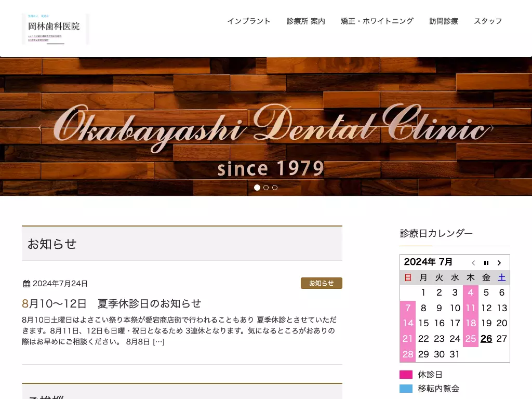Screen dimensions: 532x399
Task: Click the 日 weekday header
Action: click(408, 277)
